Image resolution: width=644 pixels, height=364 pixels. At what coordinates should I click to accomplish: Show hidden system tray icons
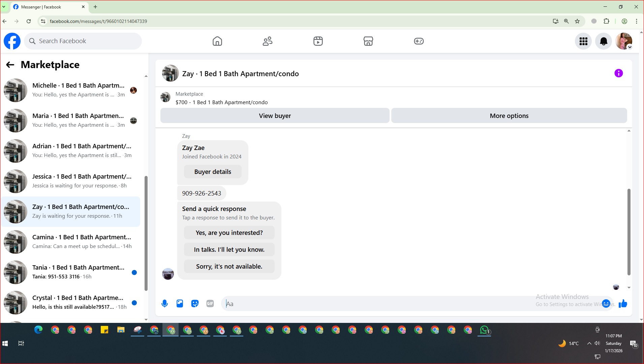point(589,343)
